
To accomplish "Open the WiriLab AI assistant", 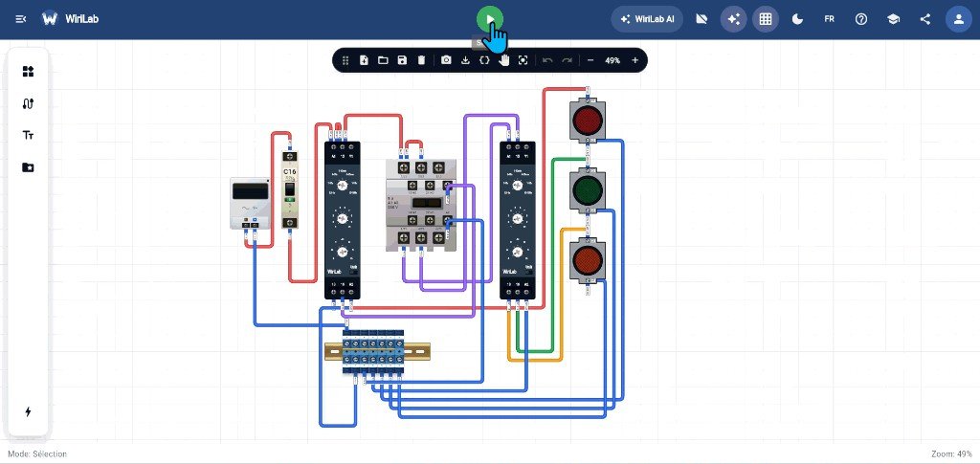I will (647, 19).
